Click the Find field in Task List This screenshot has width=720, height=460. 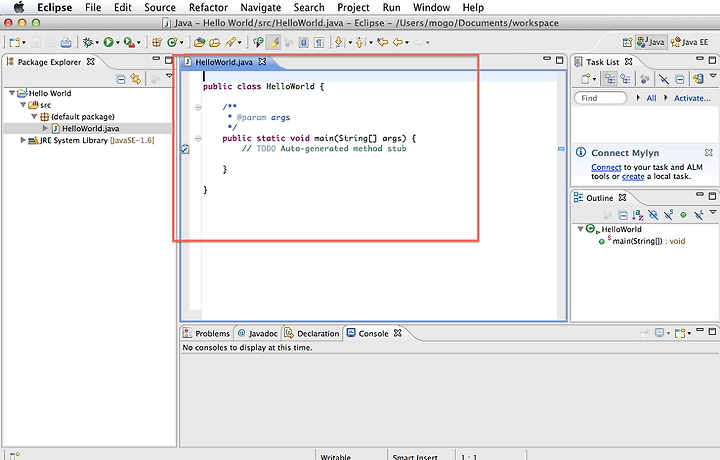(x=600, y=98)
